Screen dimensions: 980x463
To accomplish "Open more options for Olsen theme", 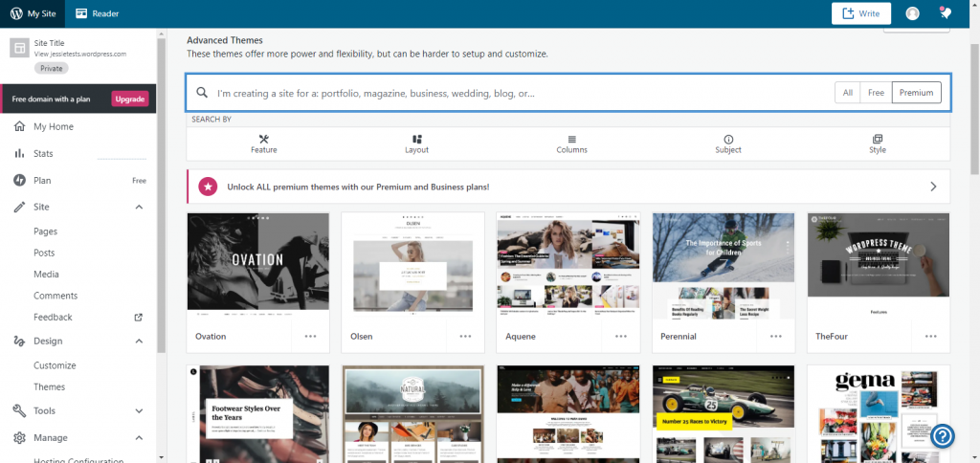I will pyautogui.click(x=466, y=336).
